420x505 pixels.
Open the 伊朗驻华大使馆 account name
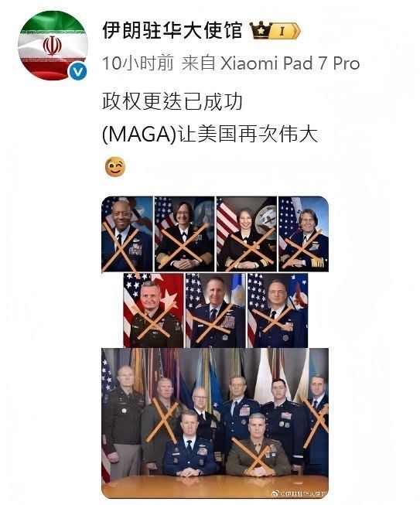coord(172,31)
